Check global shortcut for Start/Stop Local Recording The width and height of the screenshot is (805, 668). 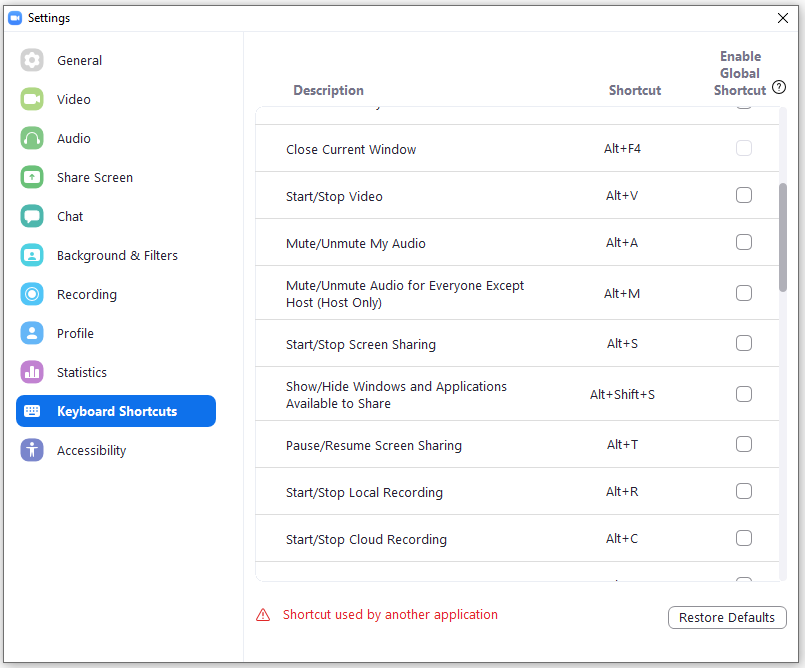[744, 491]
